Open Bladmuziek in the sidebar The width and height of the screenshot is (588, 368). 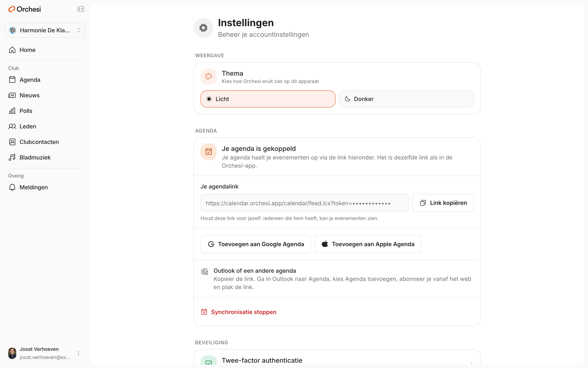click(x=45, y=157)
